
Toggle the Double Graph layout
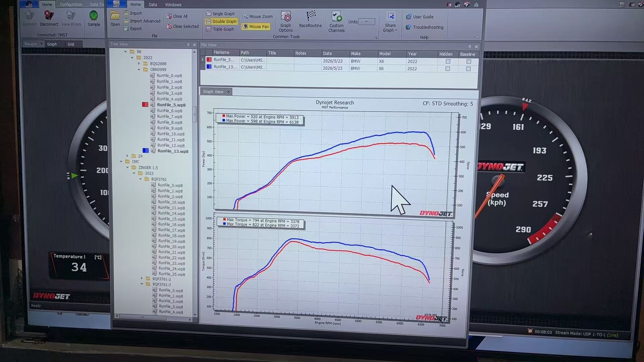221,21
